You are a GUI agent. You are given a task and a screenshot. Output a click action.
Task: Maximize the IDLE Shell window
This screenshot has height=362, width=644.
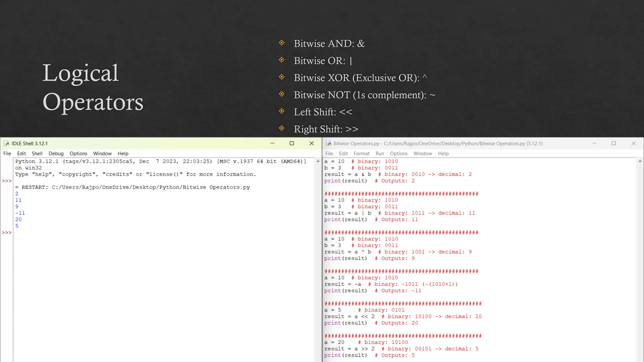click(292, 143)
